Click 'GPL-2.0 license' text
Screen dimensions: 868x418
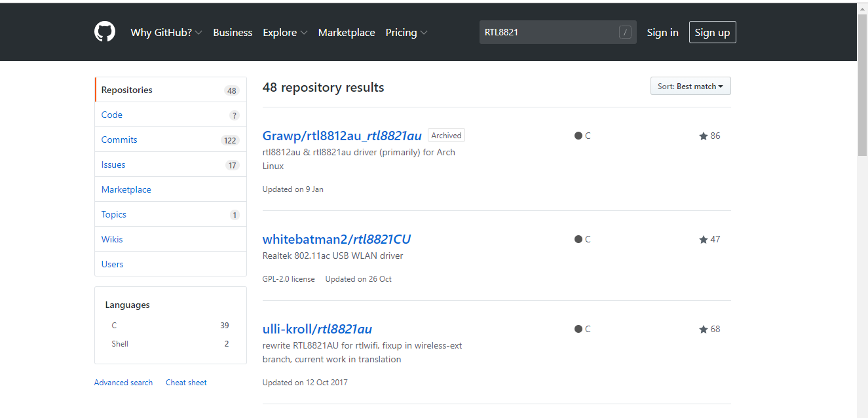(x=289, y=279)
